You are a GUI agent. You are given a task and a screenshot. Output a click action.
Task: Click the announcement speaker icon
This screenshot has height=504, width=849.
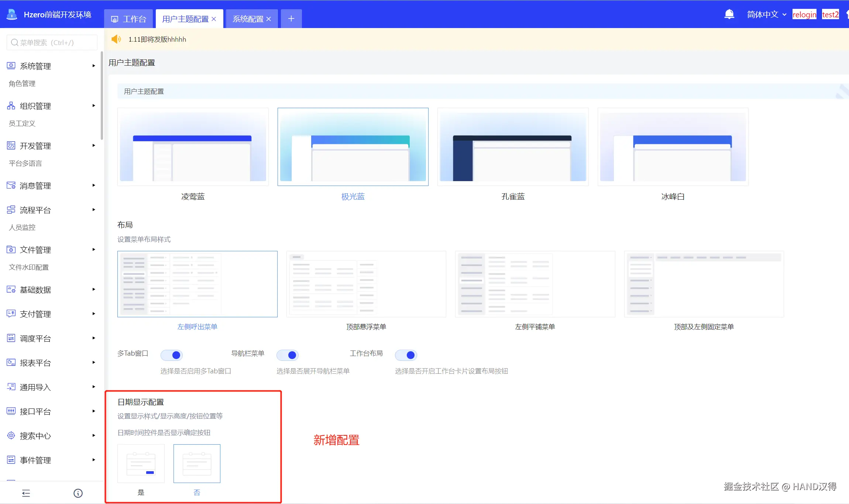[116, 39]
